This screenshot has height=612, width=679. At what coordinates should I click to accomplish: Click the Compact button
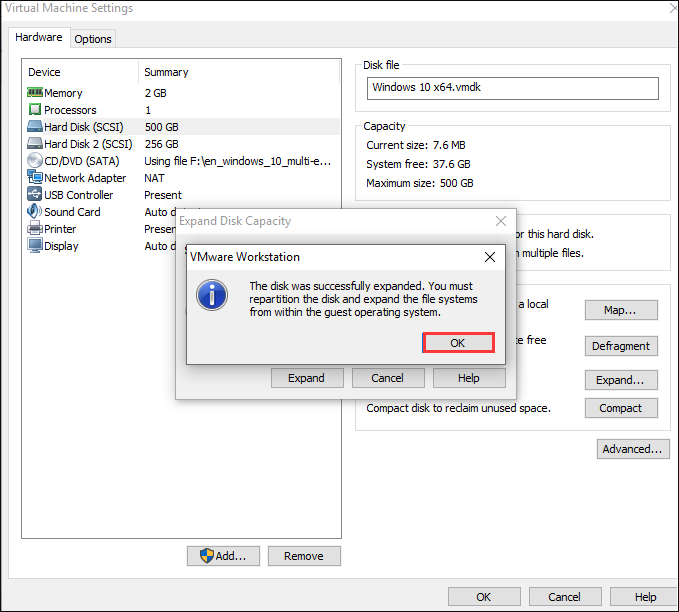(621, 408)
